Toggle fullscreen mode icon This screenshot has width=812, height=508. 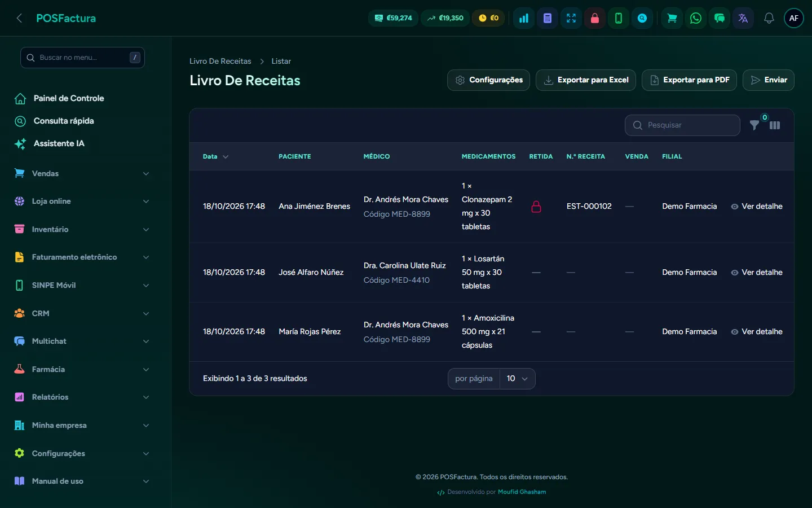pyautogui.click(x=571, y=18)
